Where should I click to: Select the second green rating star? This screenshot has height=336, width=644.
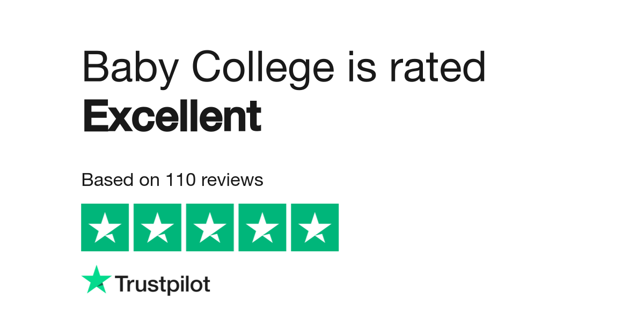point(157,227)
